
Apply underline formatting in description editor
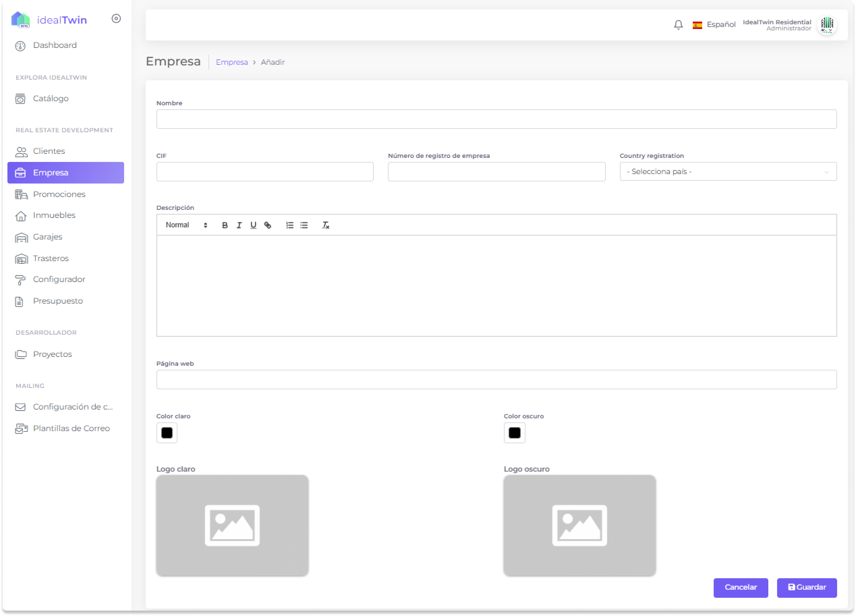(x=253, y=225)
